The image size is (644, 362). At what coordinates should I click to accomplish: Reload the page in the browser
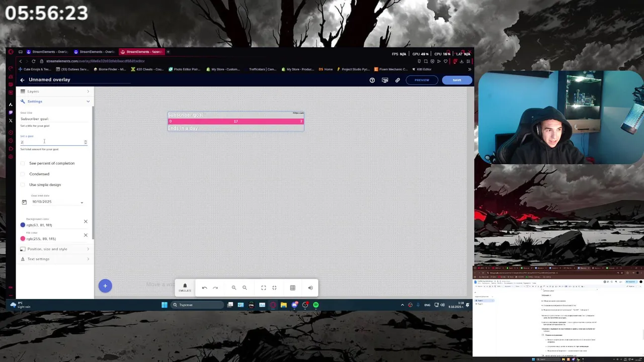33,61
